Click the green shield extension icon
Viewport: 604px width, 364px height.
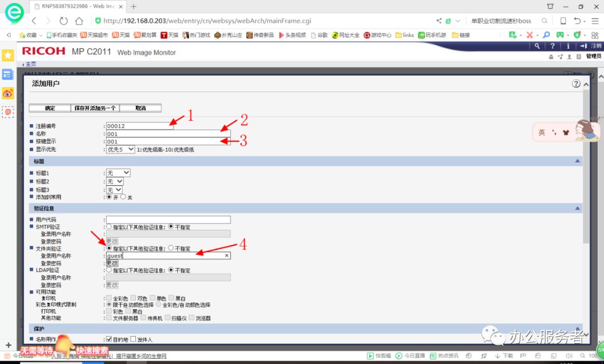tap(577, 35)
